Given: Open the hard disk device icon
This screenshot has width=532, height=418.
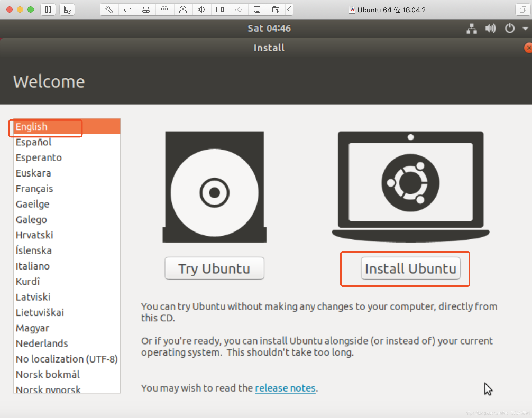Looking at the screenshot, I should (146, 10).
